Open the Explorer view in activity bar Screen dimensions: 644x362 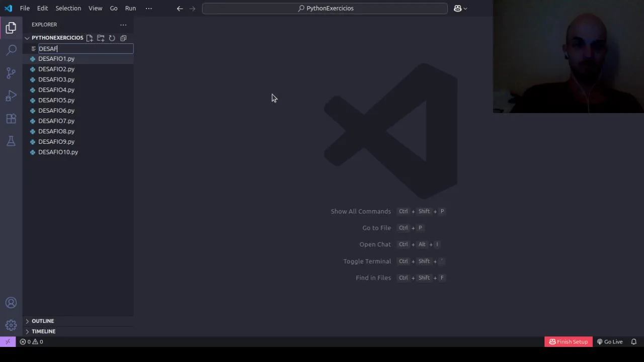point(11,28)
